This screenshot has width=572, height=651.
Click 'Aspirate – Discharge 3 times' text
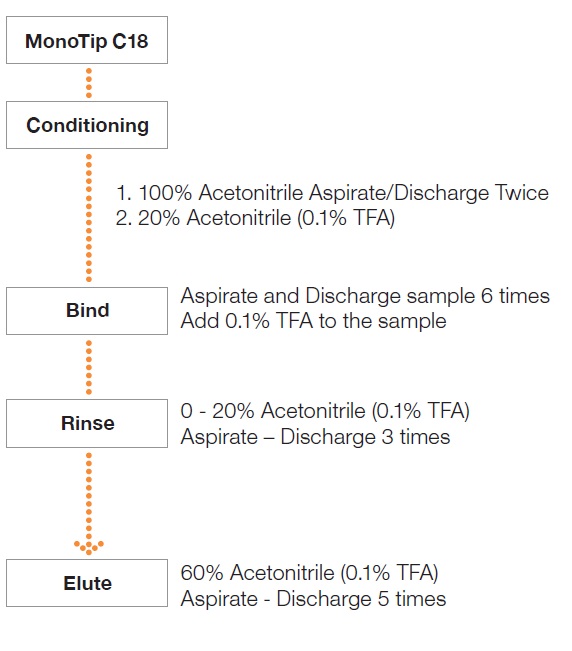pyautogui.click(x=315, y=437)
